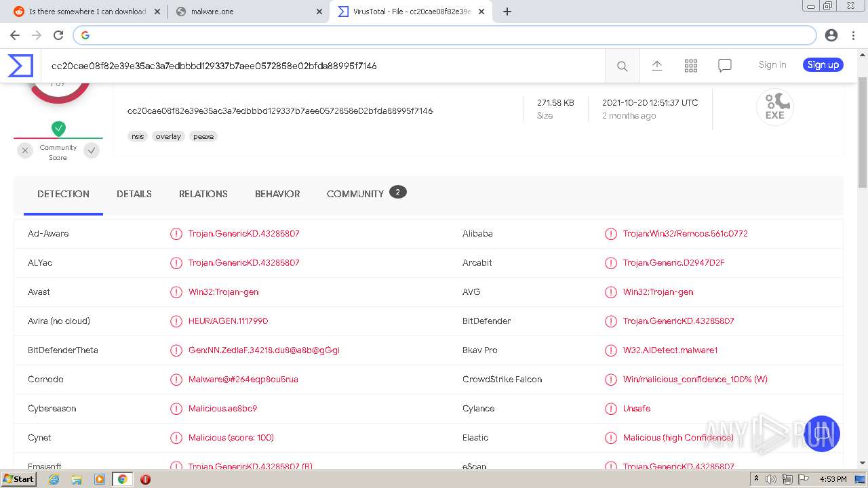This screenshot has height=488, width=868.
Task: Click the community score X vote
Action: (25, 151)
